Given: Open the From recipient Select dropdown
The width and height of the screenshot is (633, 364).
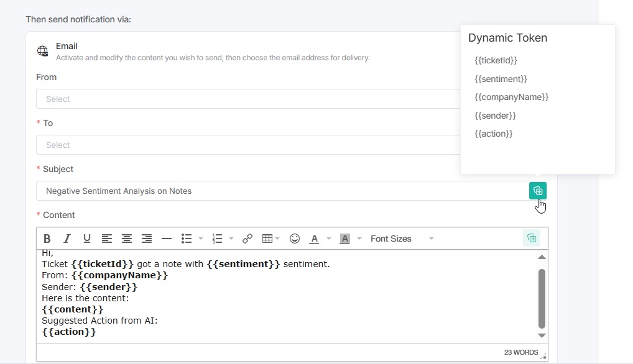Looking at the screenshot, I should (249, 98).
